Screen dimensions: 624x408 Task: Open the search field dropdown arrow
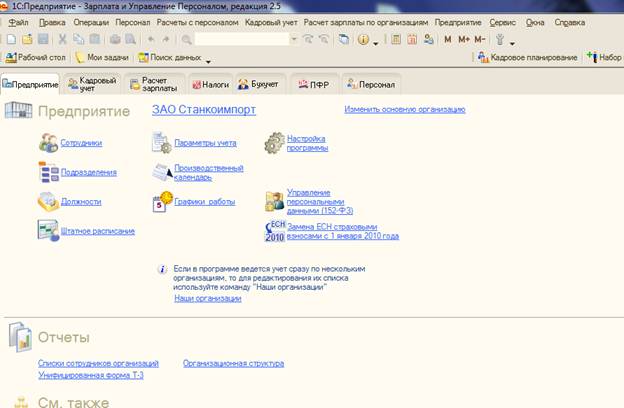tap(294, 39)
